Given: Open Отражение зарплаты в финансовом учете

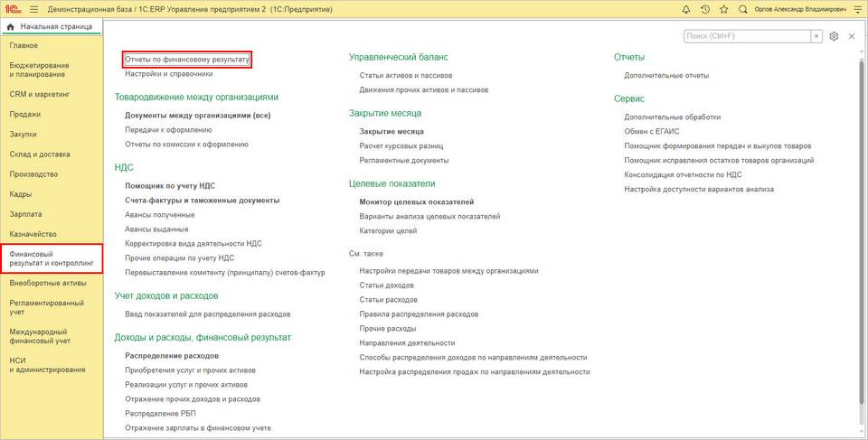Looking at the screenshot, I should pos(198,428).
